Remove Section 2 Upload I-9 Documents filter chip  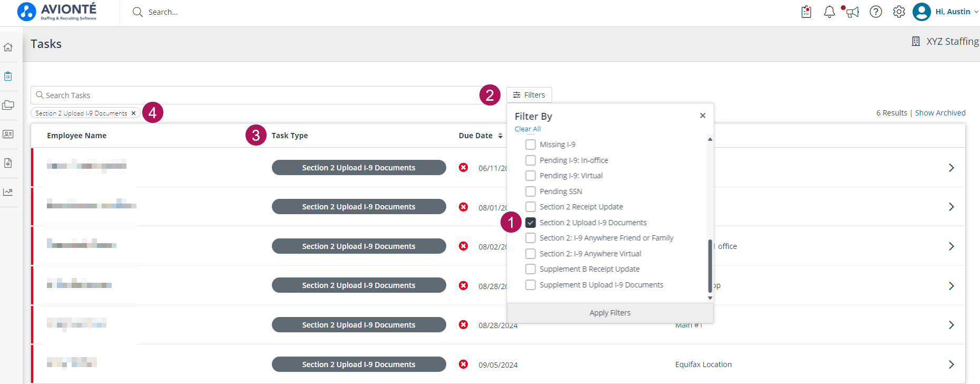click(133, 113)
